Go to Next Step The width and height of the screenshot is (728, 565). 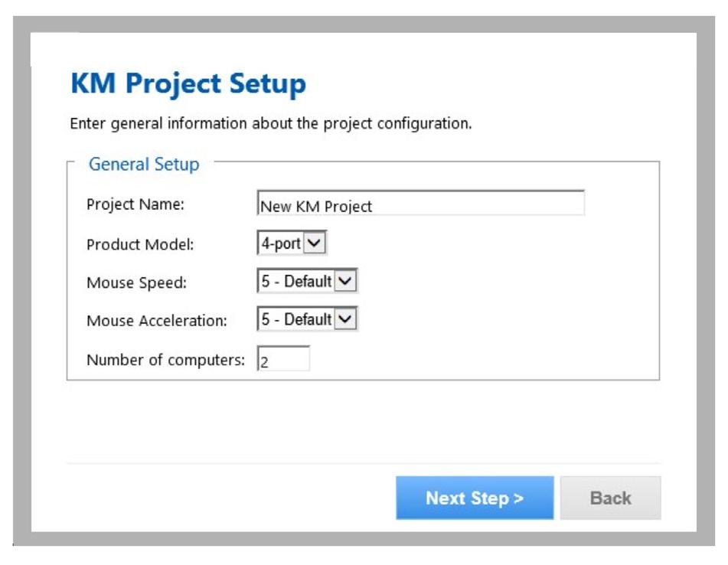point(475,498)
